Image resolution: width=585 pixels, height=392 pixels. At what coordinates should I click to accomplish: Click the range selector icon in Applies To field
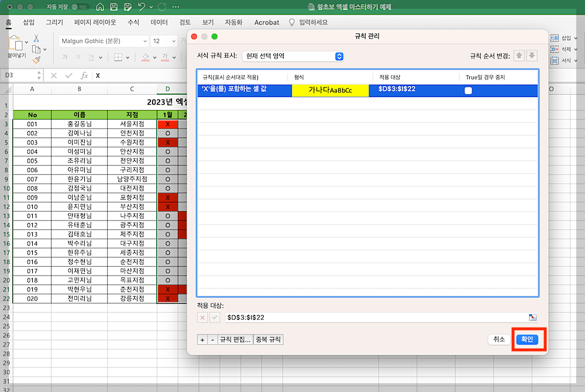[533, 318]
